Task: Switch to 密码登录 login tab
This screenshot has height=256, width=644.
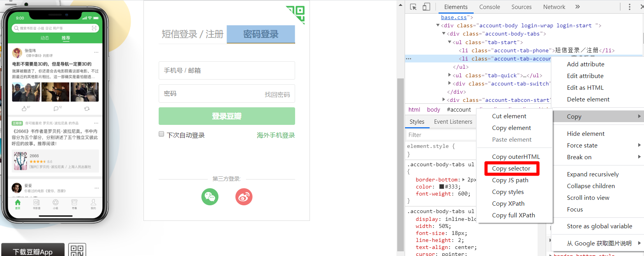Action: pyautogui.click(x=261, y=34)
